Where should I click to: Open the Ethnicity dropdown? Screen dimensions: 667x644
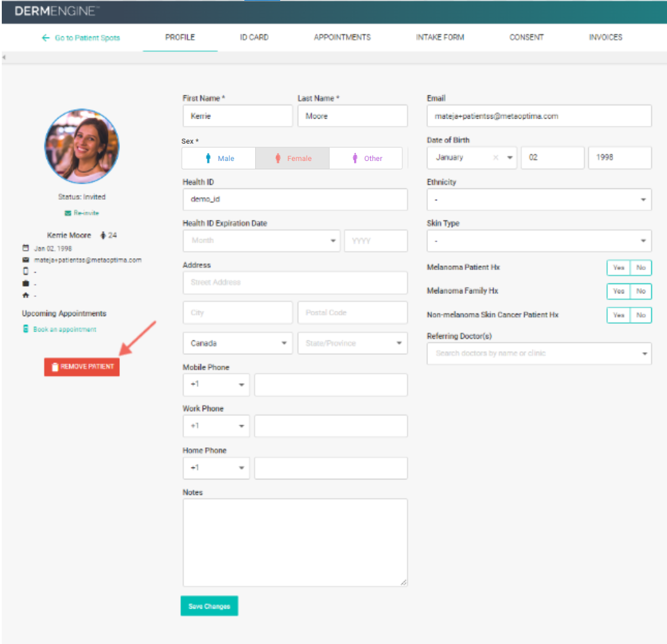[539, 200]
